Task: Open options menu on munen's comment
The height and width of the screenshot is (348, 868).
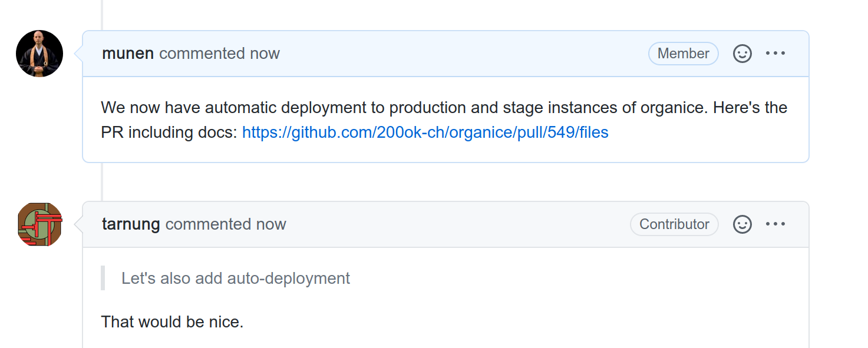Action: click(x=775, y=54)
